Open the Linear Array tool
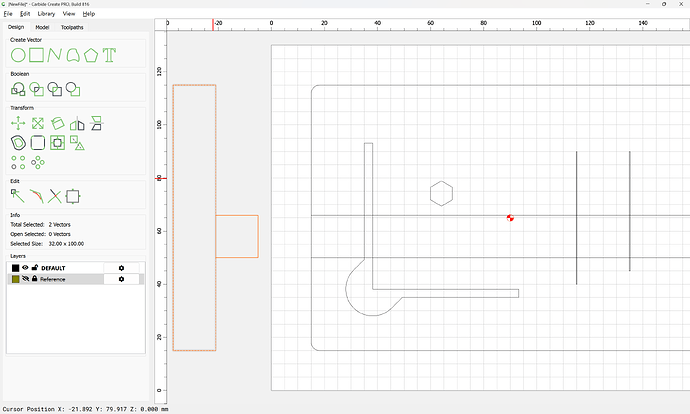This screenshot has height=414, width=690. (18, 162)
